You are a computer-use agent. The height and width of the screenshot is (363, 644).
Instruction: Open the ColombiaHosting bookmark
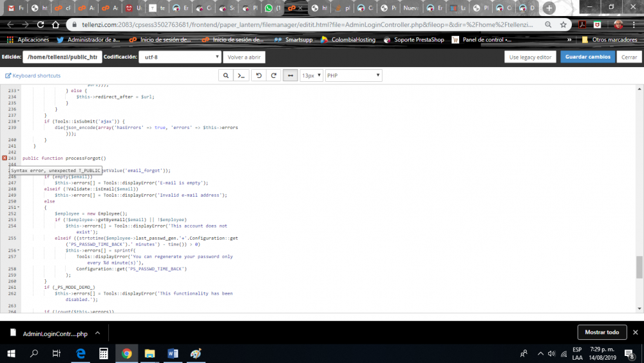click(x=348, y=40)
